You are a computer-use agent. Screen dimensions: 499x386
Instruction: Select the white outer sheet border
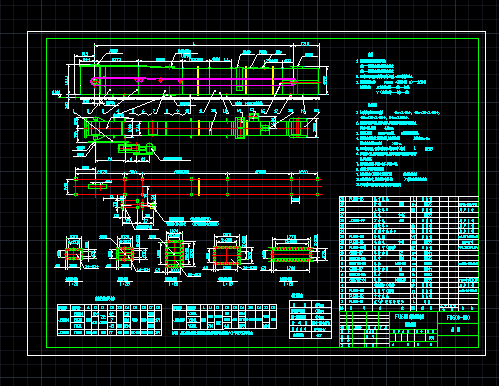[256, 193]
